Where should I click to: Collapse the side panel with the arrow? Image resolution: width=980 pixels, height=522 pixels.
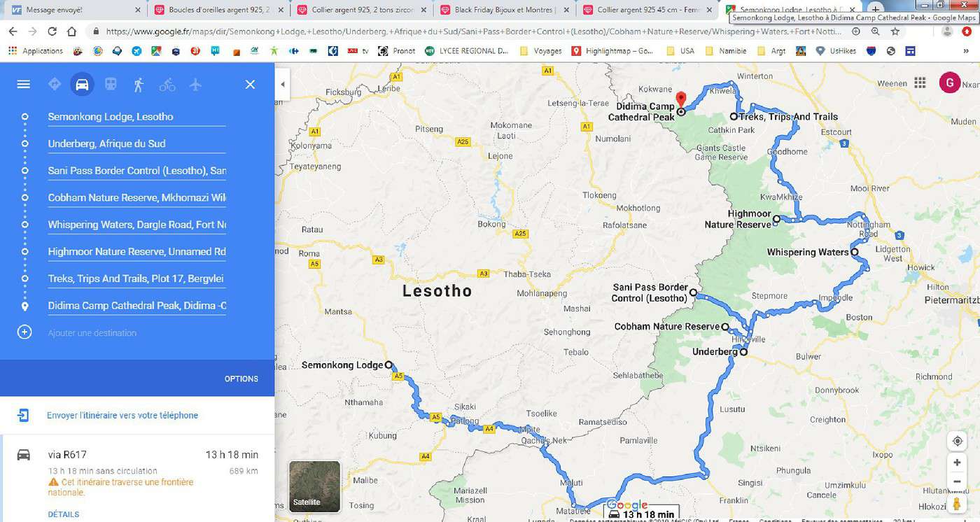283,85
